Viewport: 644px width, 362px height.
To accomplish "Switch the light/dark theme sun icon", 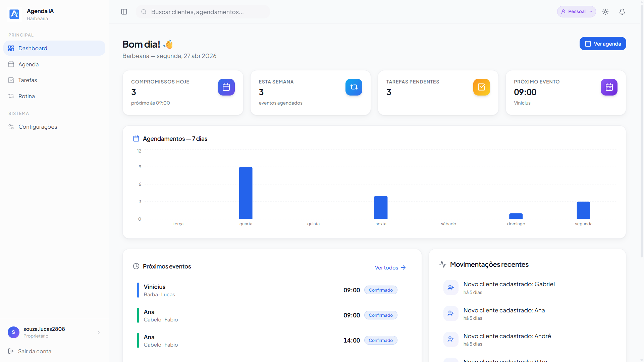I will [605, 12].
